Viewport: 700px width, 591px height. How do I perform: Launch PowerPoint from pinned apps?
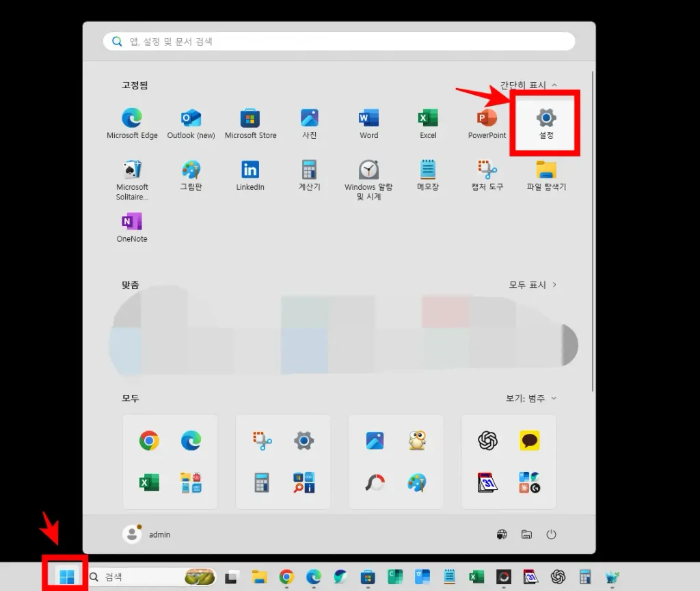coord(487,124)
